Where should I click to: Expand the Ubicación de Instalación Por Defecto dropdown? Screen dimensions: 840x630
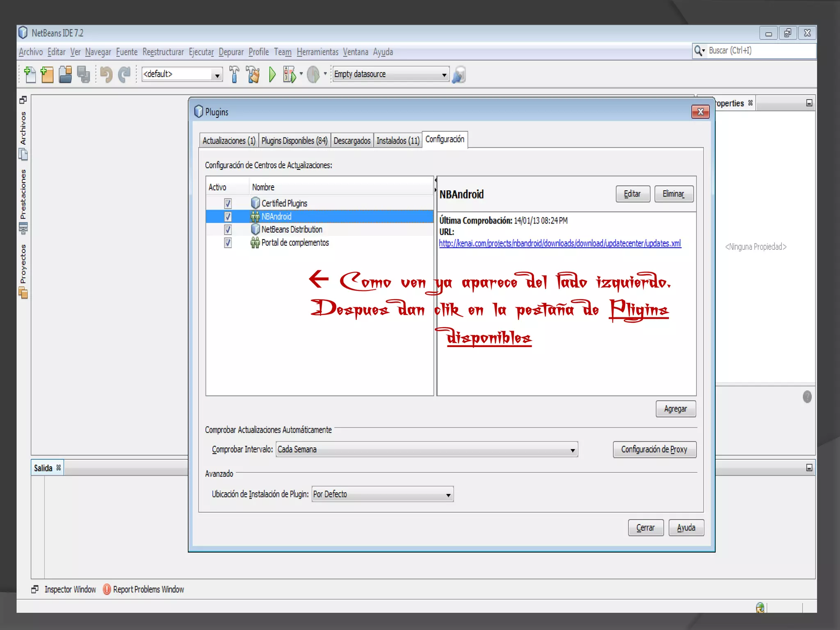pos(382,494)
